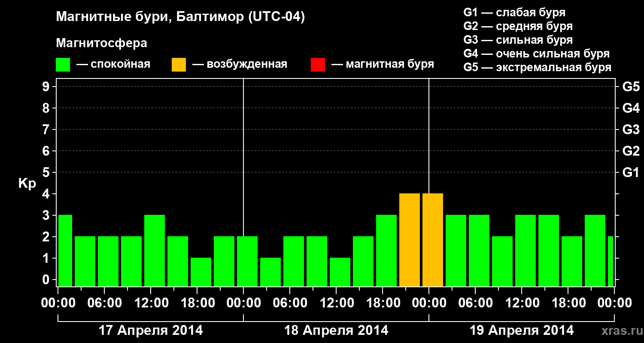Viewport: 644px width, 343px height.
Task: Click 'G1 — слабая буря' legend line
Action: (514, 12)
